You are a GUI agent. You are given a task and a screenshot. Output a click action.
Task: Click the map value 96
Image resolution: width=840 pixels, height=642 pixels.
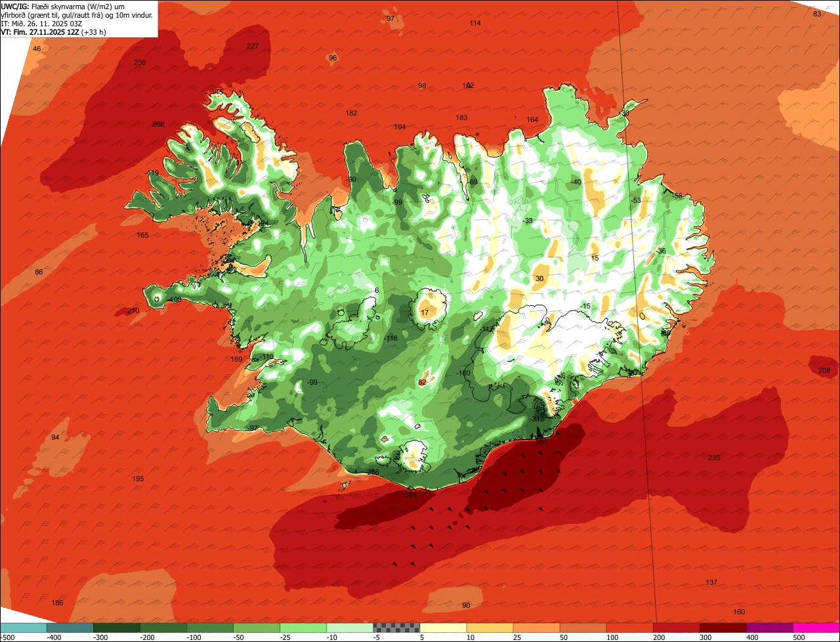point(333,58)
